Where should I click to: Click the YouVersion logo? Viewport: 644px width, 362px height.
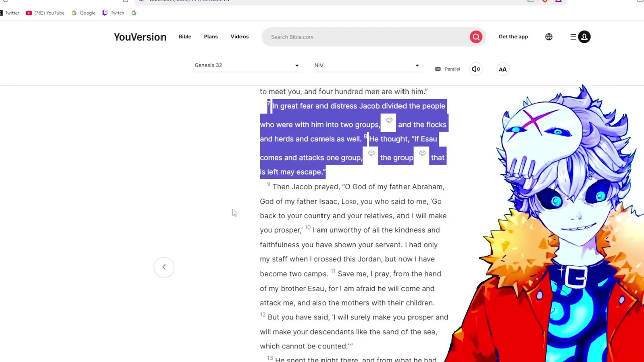point(140,37)
